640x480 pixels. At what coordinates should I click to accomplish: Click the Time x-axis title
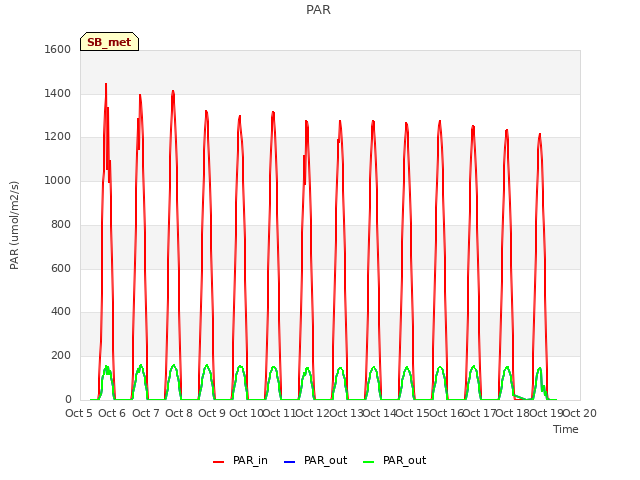point(566,429)
